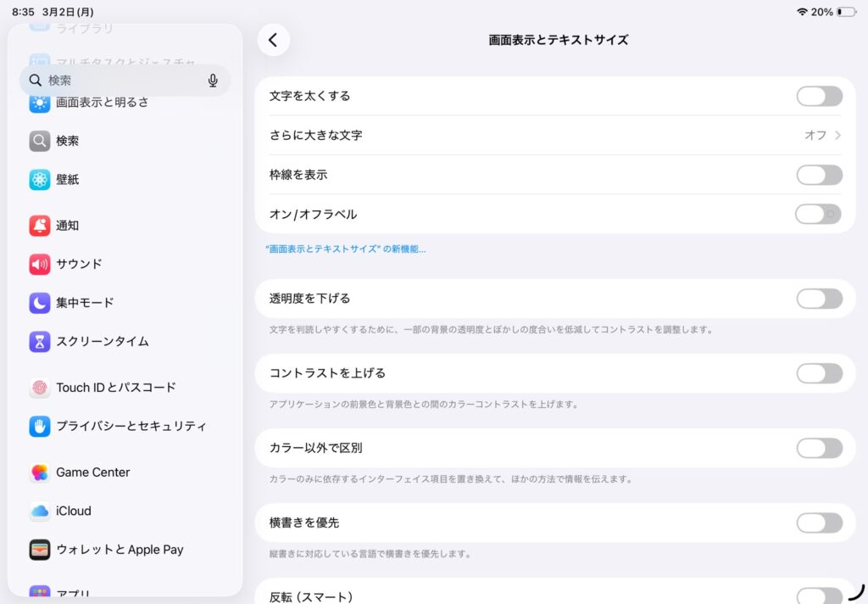
Task: Tap the battery indicator in status bar
Action: [x=845, y=12]
